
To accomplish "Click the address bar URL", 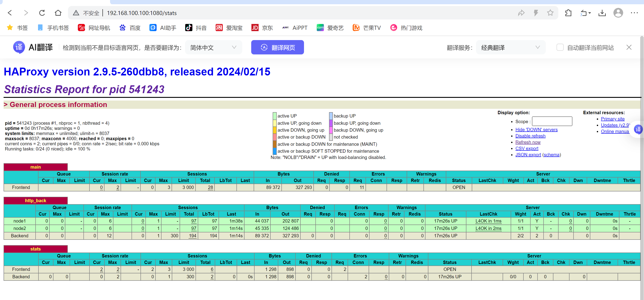I will click(142, 13).
